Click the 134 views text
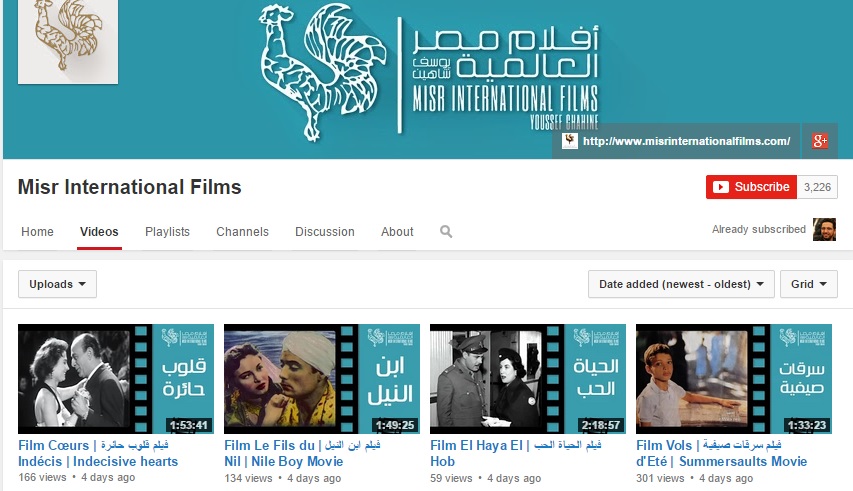This screenshot has height=491, width=853. (248, 478)
